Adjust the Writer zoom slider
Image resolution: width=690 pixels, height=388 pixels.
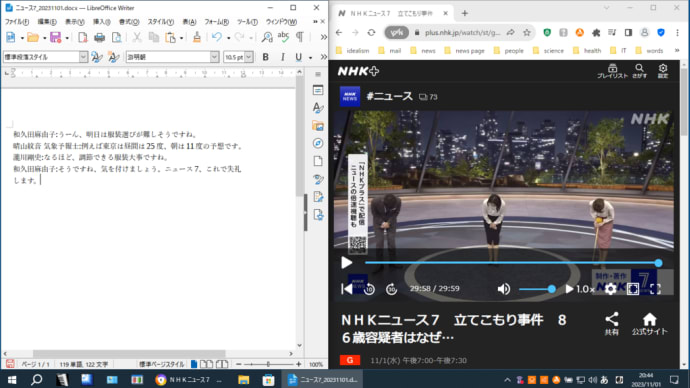click(x=268, y=364)
